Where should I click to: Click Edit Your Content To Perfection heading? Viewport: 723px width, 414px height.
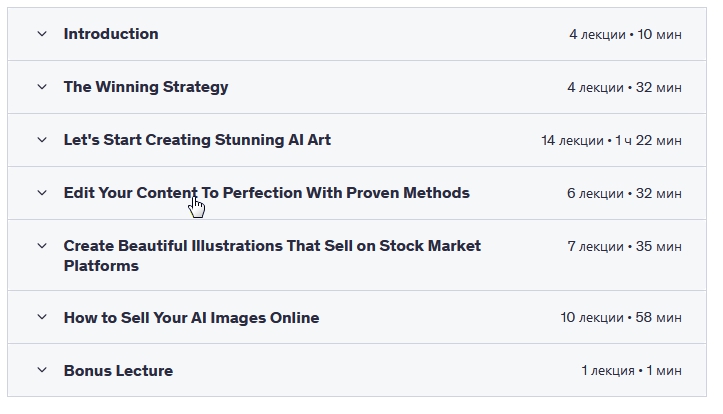coord(266,193)
